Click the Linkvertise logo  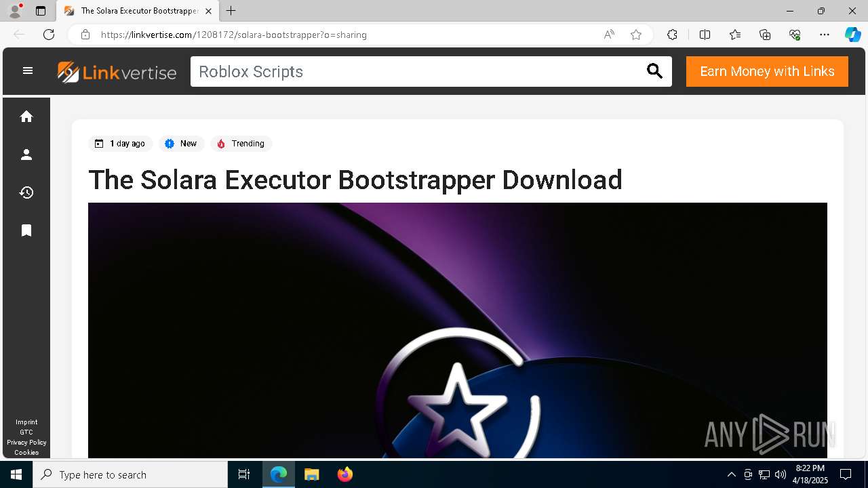(117, 72)
